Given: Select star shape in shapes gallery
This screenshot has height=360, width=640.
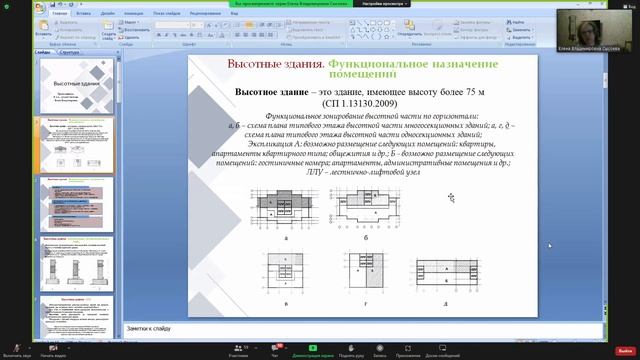Looking at the screenshot, I should click(x=386, y=37).
